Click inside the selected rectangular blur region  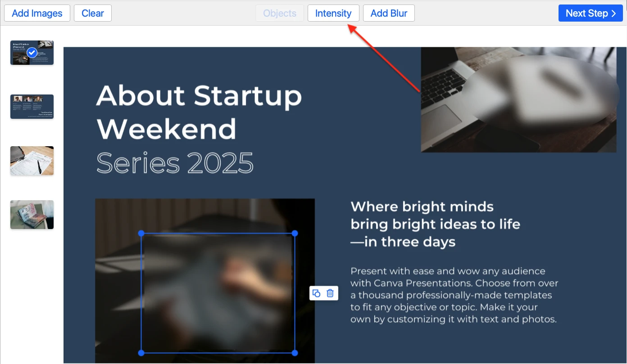[218, 293]
